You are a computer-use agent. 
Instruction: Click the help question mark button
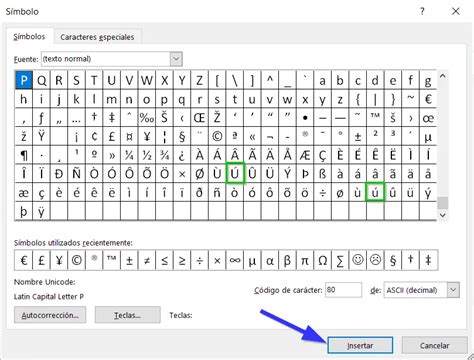[422, 11]
